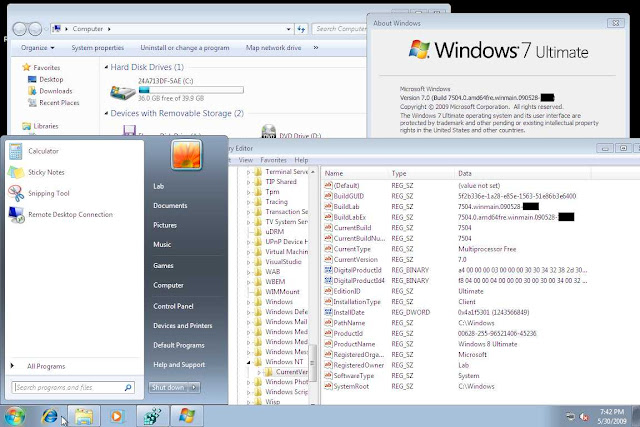The width and height of the screenshot is (640, 427).
Task: Expand the All Programs list
Action: (x=48, y=366)
